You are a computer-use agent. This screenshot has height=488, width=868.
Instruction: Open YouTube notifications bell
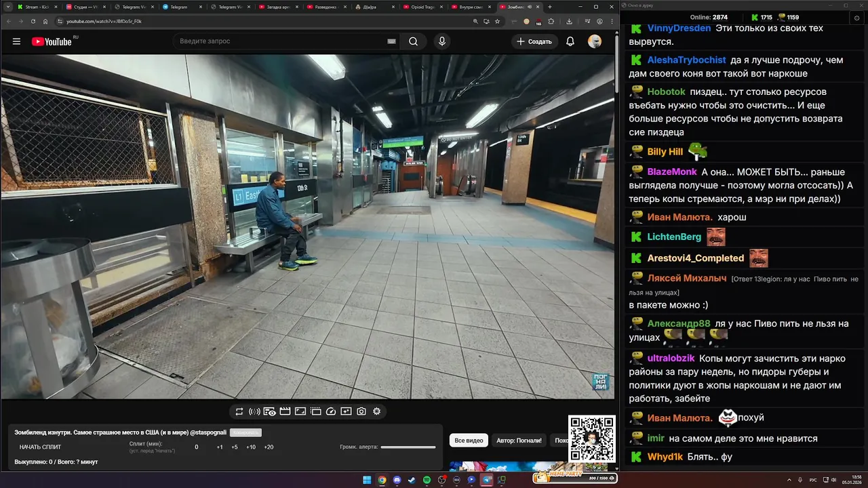[x=570, y=41]
